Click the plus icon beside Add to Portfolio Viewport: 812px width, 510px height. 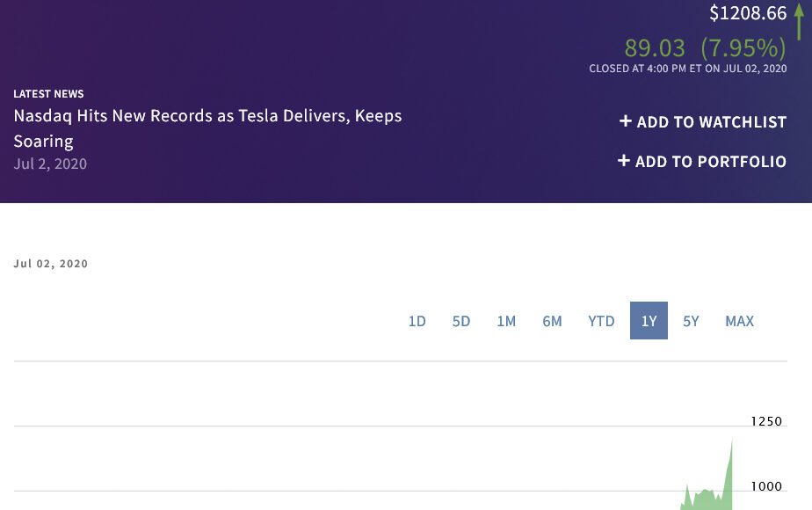624,161
